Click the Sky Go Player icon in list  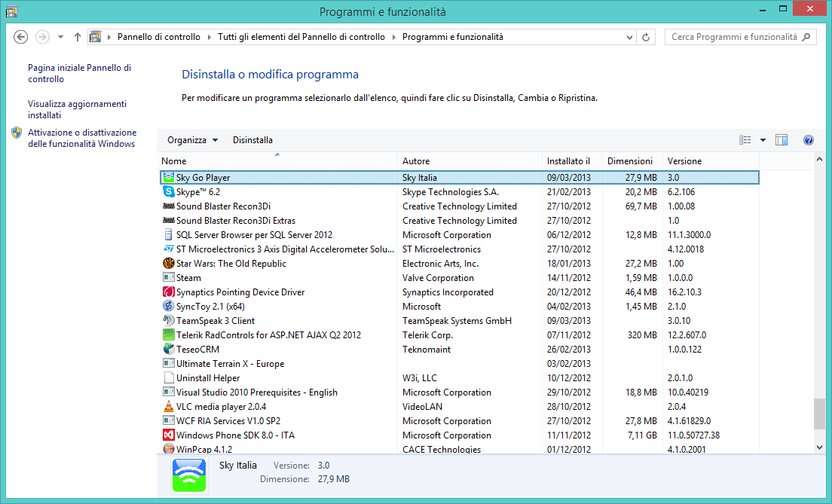pyautogui.click(x=168, y=177)
